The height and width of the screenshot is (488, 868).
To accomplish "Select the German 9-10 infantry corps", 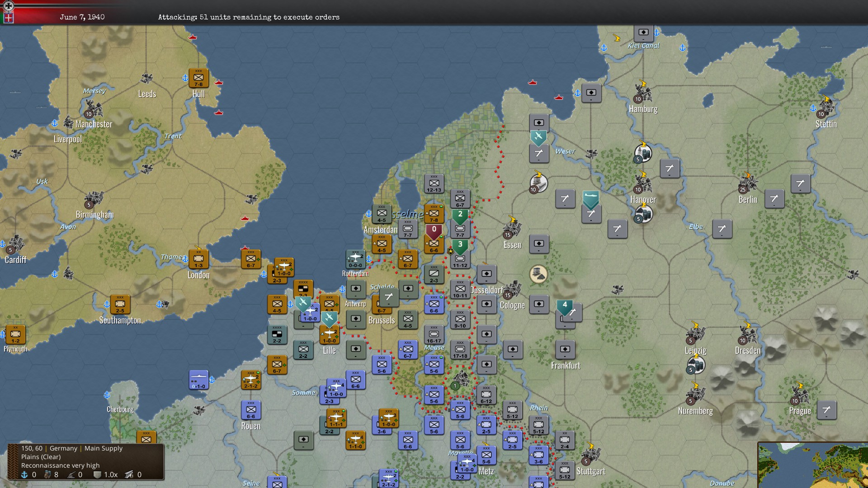I will pos(460,319).
